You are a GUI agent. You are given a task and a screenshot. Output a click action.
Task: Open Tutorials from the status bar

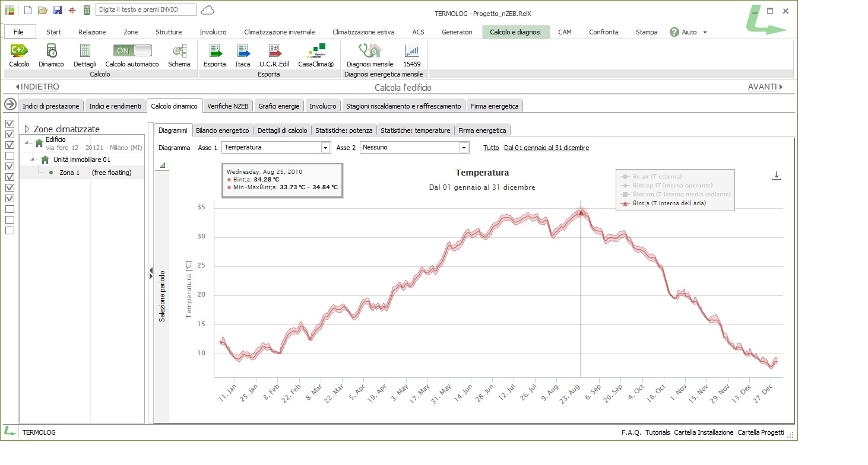pos(657,432)
